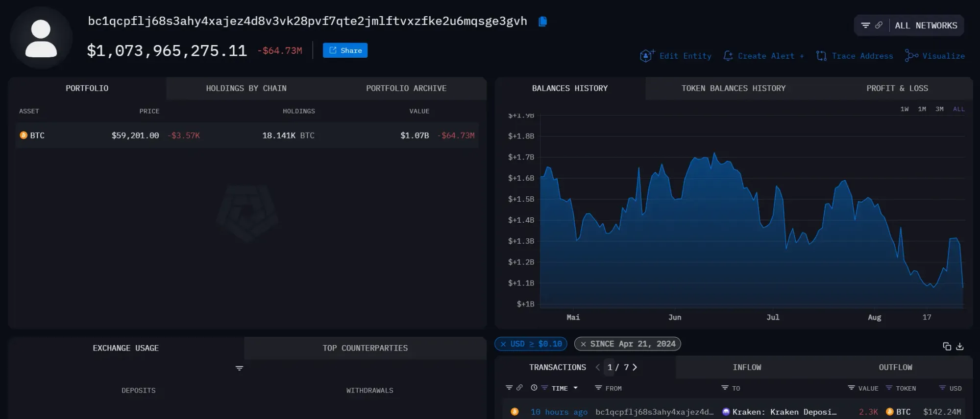Click the BTC asset row icon

(24, 135)
